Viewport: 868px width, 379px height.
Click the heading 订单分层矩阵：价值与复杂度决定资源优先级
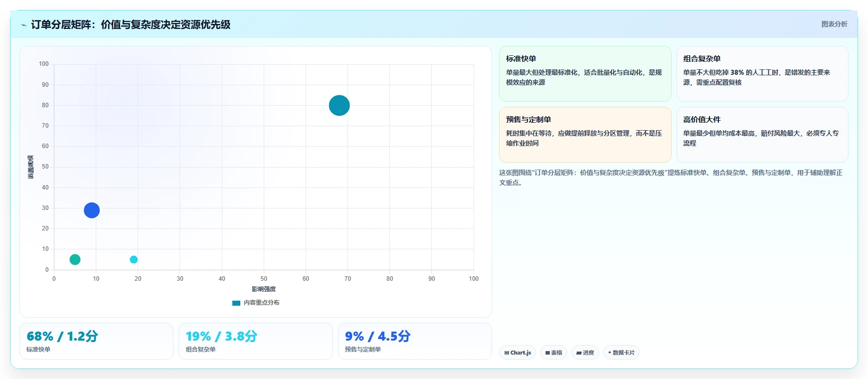131,25
